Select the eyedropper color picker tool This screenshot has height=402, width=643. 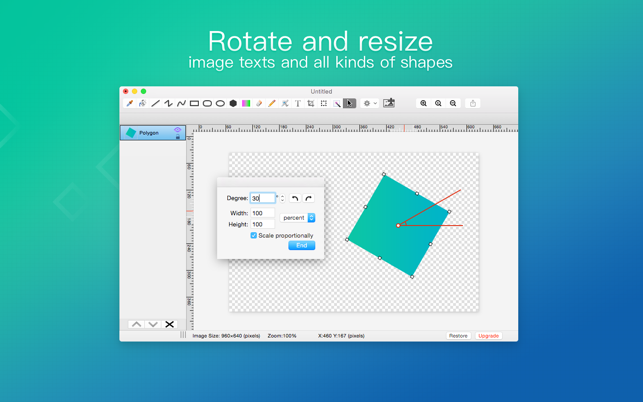click(130, 103)
